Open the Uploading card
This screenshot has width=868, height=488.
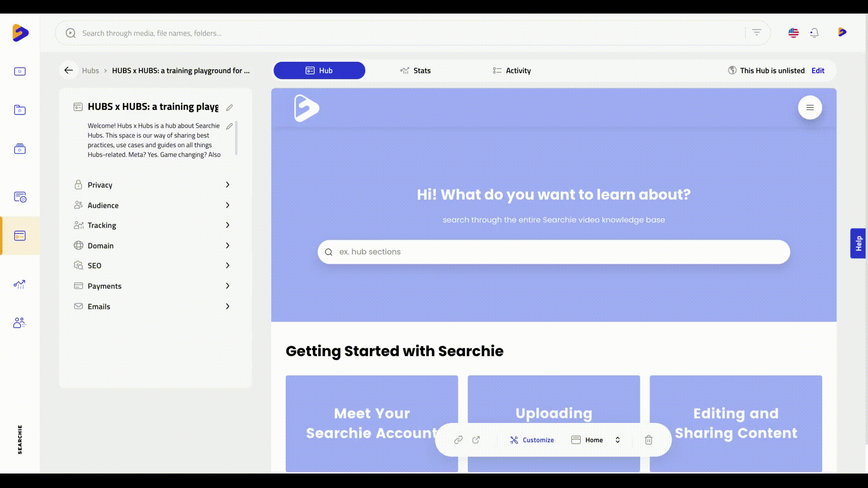(554, 423)
